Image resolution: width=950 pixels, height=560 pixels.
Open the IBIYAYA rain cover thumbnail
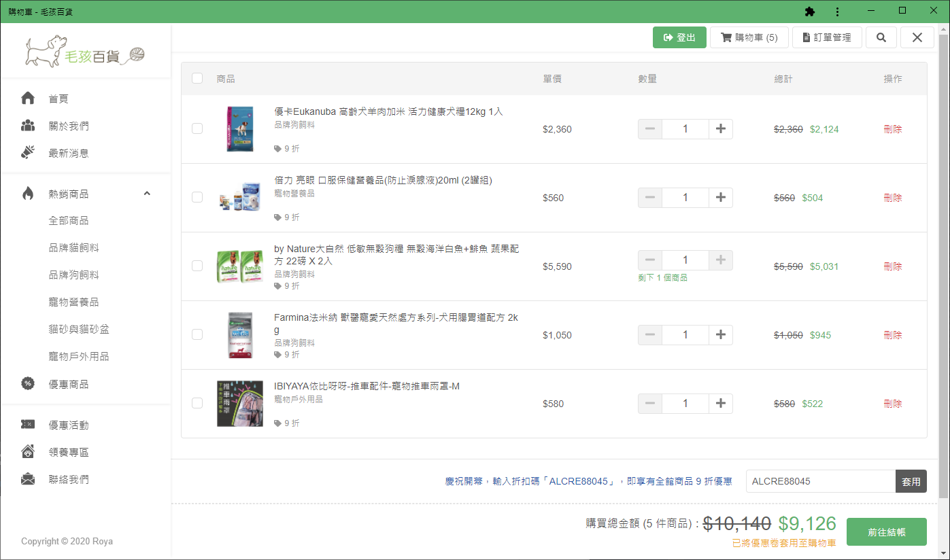[240, 404]
